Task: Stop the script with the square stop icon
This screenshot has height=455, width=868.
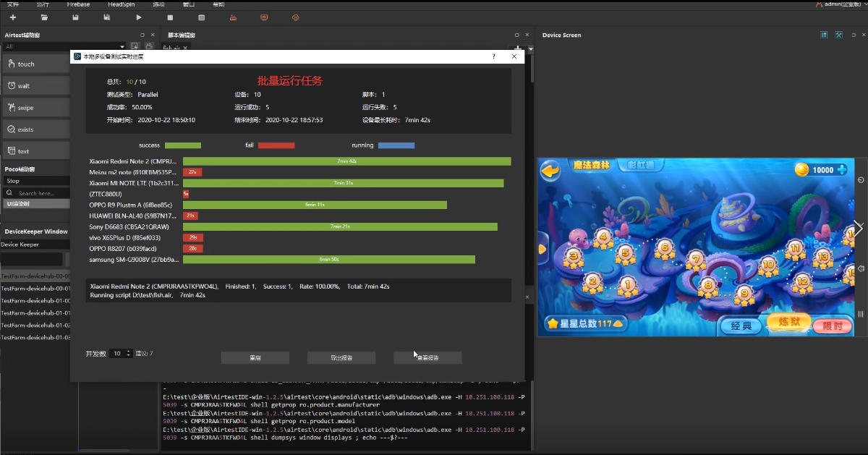Action: tap(170, 17)
